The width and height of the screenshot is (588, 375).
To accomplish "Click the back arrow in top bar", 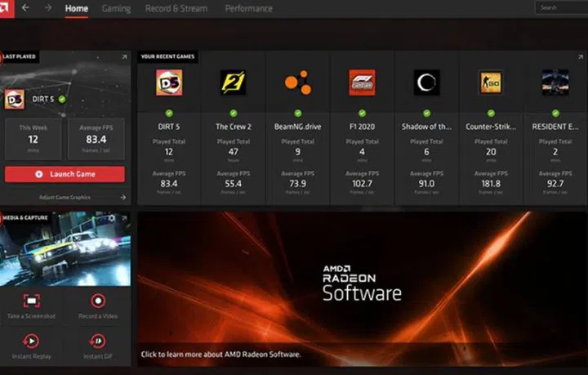I will tap(25, 8).
